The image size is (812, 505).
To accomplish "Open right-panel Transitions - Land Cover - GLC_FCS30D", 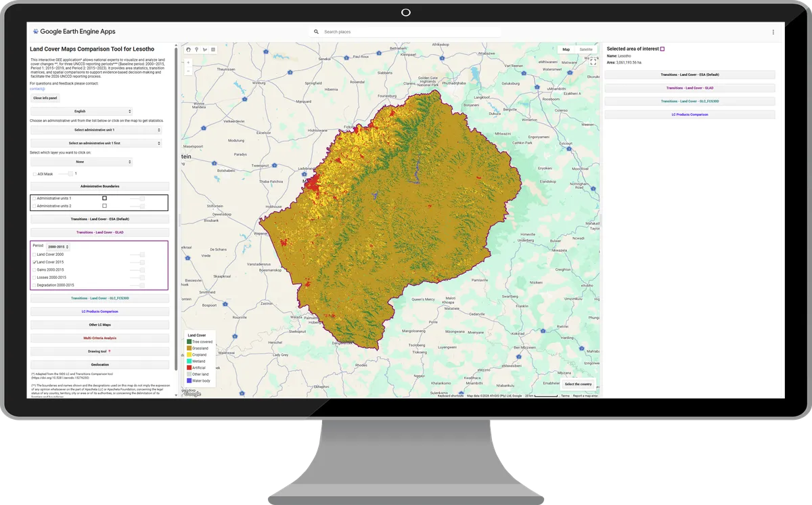I will coord(690,101).
